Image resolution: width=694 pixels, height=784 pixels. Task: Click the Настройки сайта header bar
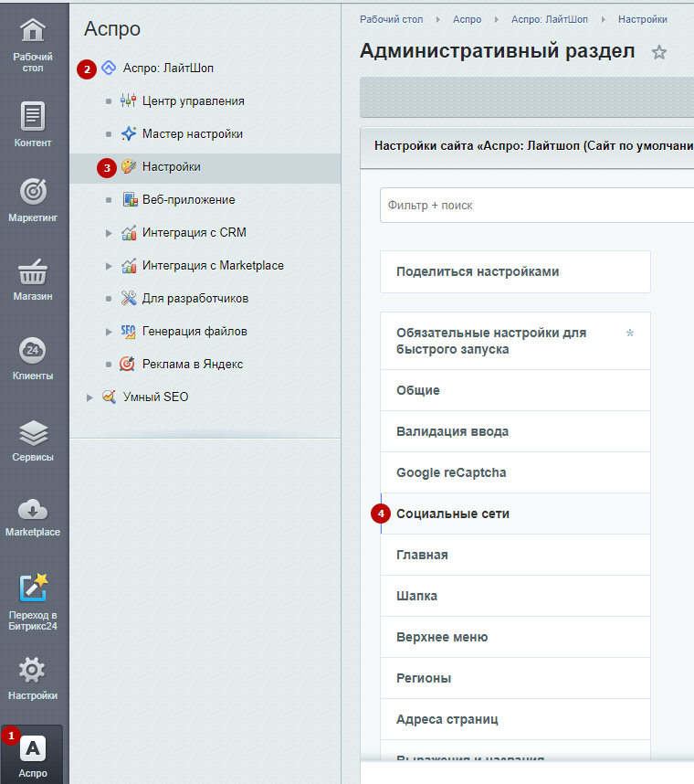527,146
